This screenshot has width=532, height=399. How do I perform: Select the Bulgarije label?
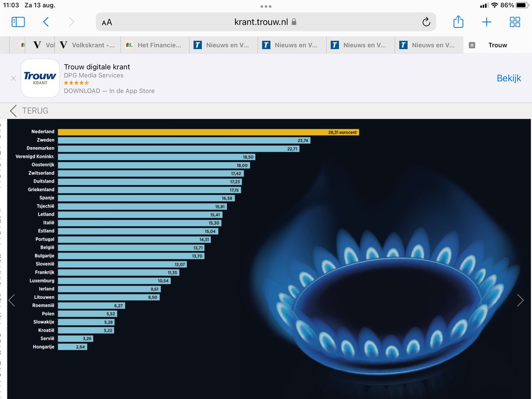pyautogui.click(x=44, y=256)
